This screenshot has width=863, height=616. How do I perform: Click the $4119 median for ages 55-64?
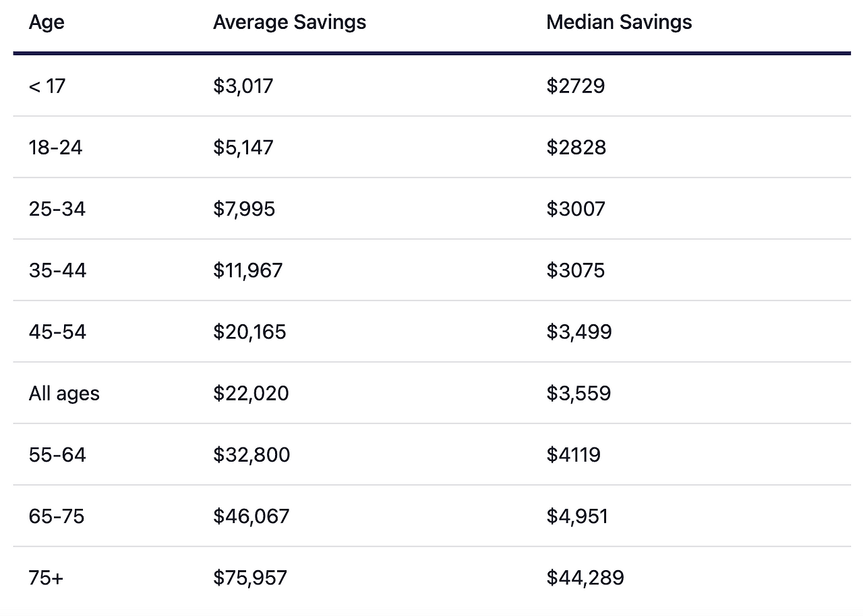coord(573,455)
